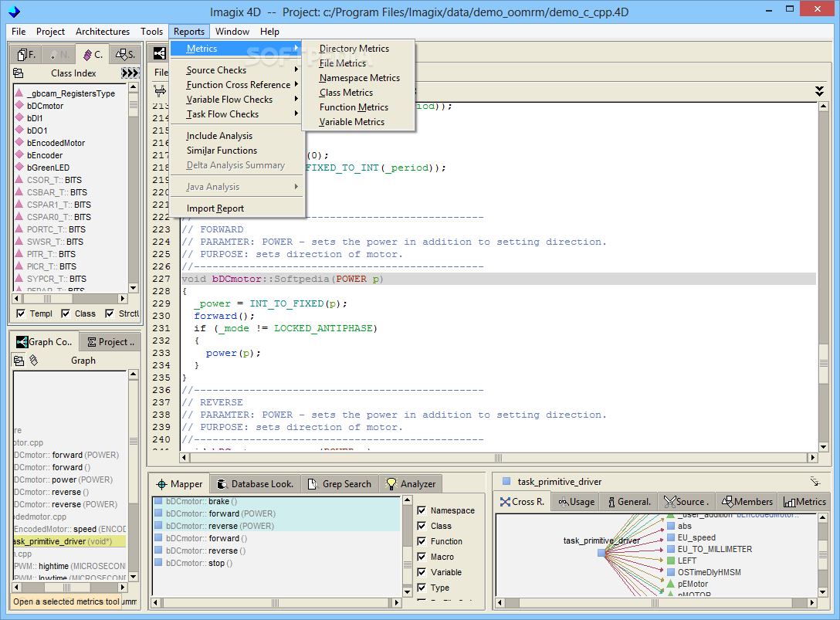
Task: Click the graph icon at top of editor
Action: pyautogui.click(x=159, y=53)
